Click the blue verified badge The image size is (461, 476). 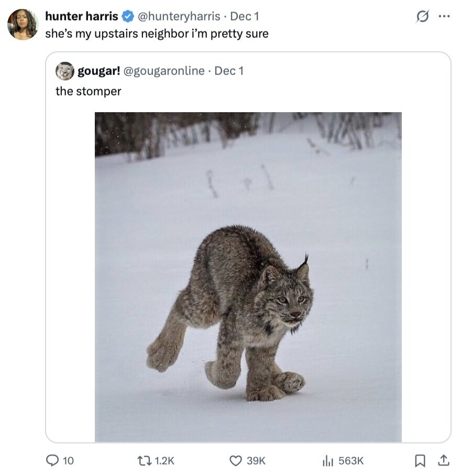coord(127,17)
